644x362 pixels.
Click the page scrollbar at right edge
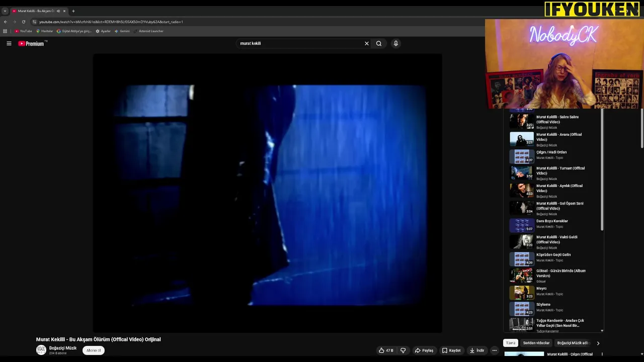tap(642, 128)
